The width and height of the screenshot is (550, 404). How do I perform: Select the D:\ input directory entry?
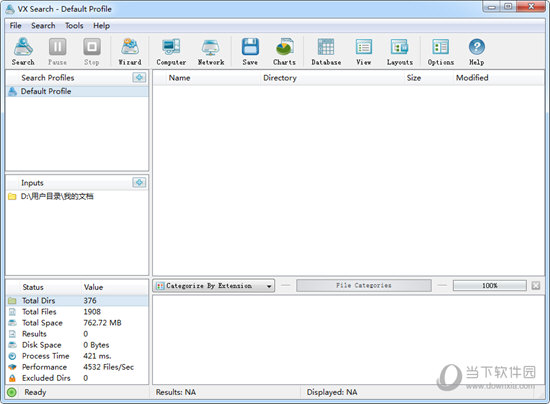[x=77, y=196]
